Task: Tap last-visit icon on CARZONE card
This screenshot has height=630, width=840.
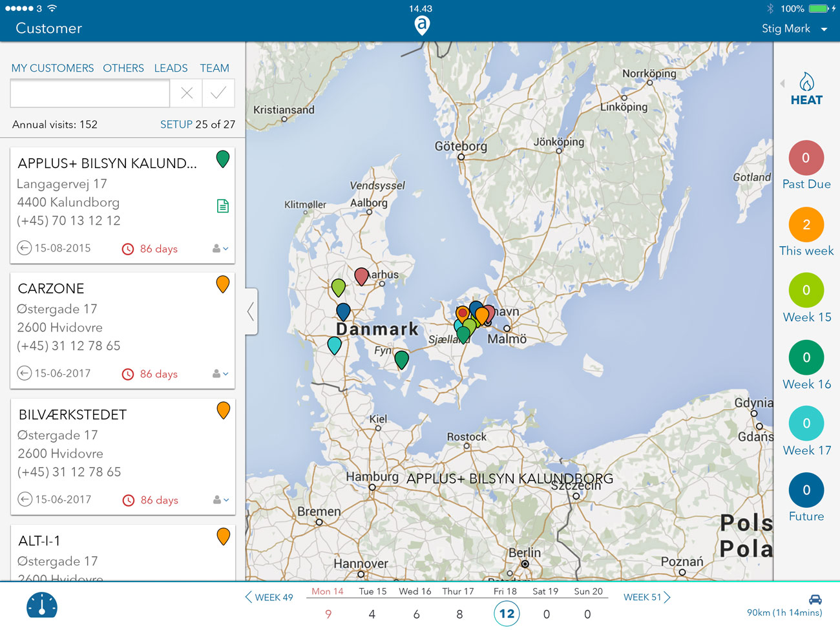Action: point(24,373)
